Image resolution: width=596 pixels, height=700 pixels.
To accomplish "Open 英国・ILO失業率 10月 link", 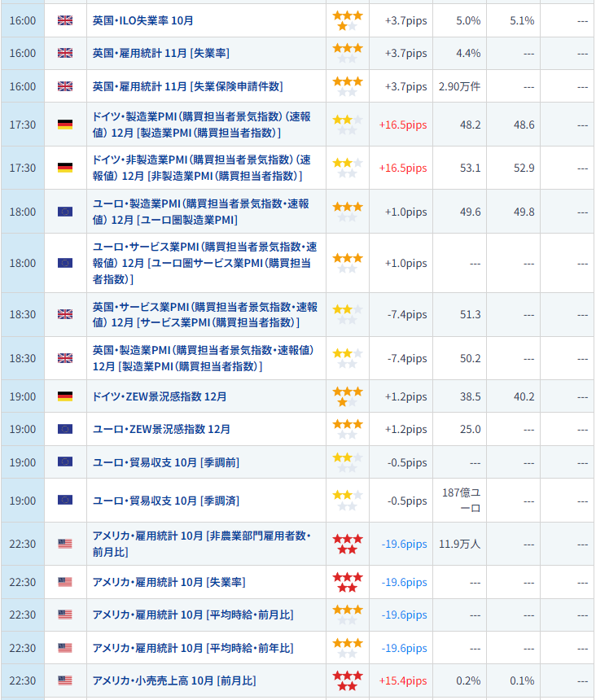I will pos(143,20).
